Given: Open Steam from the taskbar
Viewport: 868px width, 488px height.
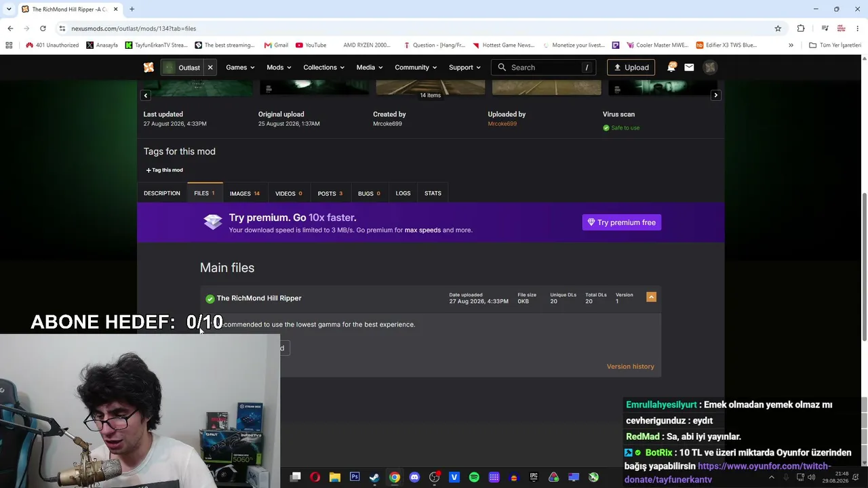Looking at the screenshot, I should [374, 477].
